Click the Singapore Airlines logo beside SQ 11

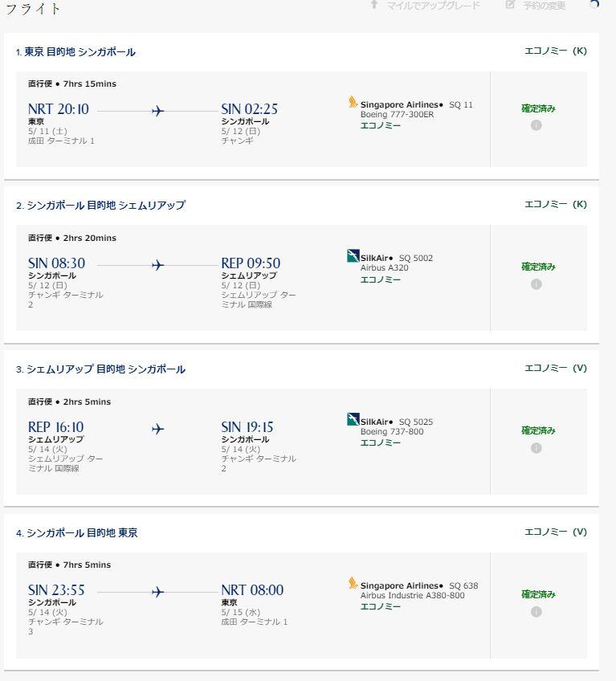point(353,102)
